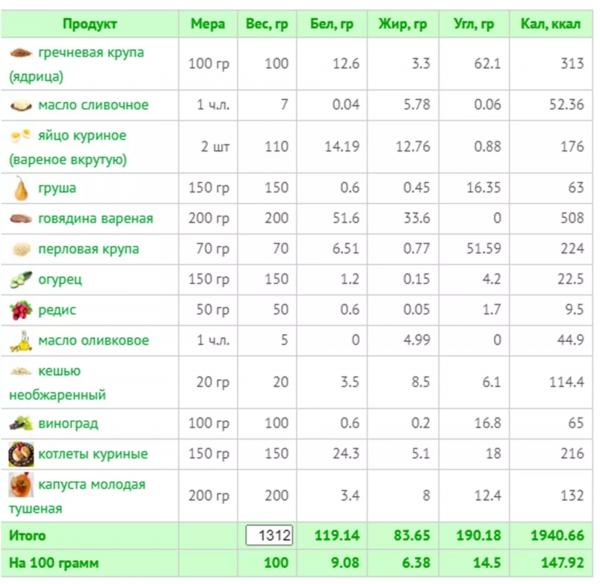Screen dimensions: 600x584
Task: Click the cucumber icon beside огурец
Action: (x=21, y=279)
